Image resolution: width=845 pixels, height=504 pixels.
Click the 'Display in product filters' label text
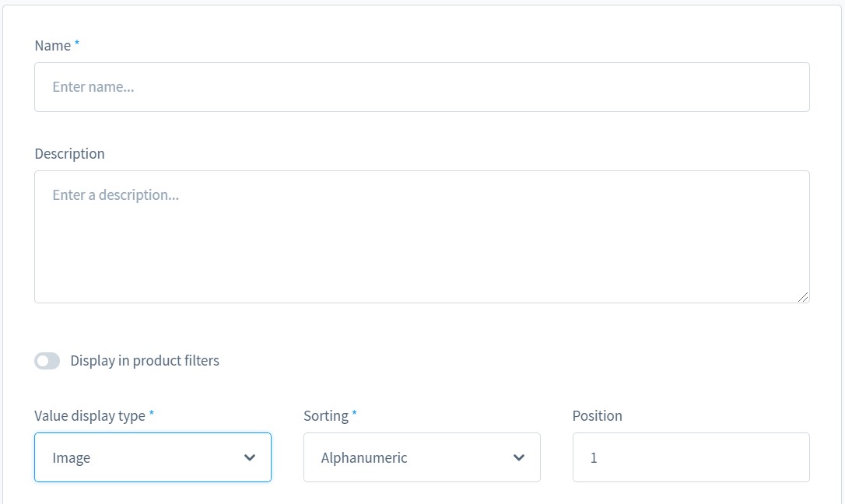(x=145, y=361)
